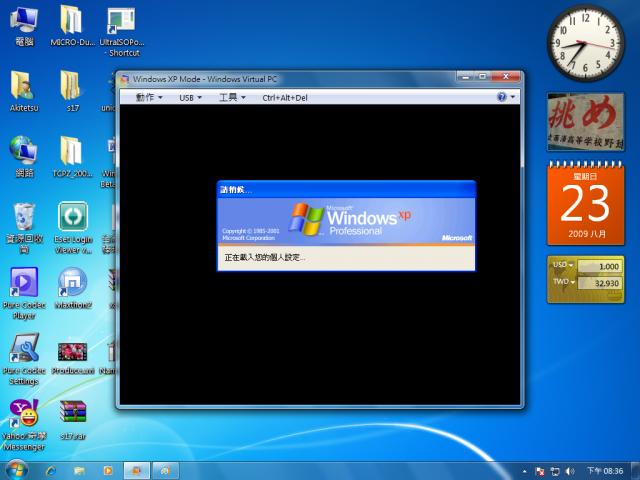Edit the 32.930 TWD amount field

600,283
